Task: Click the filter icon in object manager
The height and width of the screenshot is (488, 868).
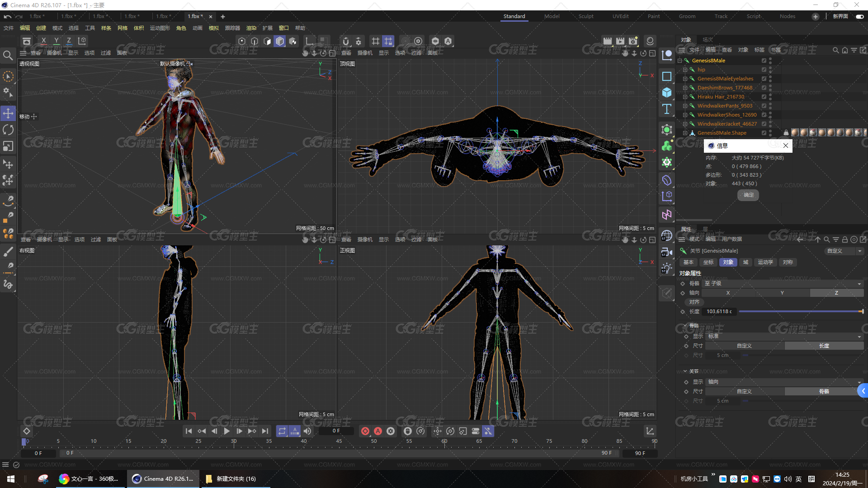Action: tap(854, 50)
